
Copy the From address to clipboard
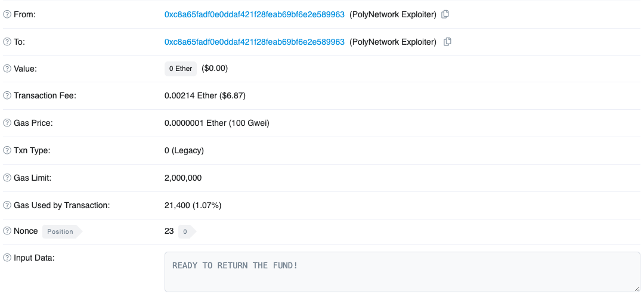[x=445, y=14]
